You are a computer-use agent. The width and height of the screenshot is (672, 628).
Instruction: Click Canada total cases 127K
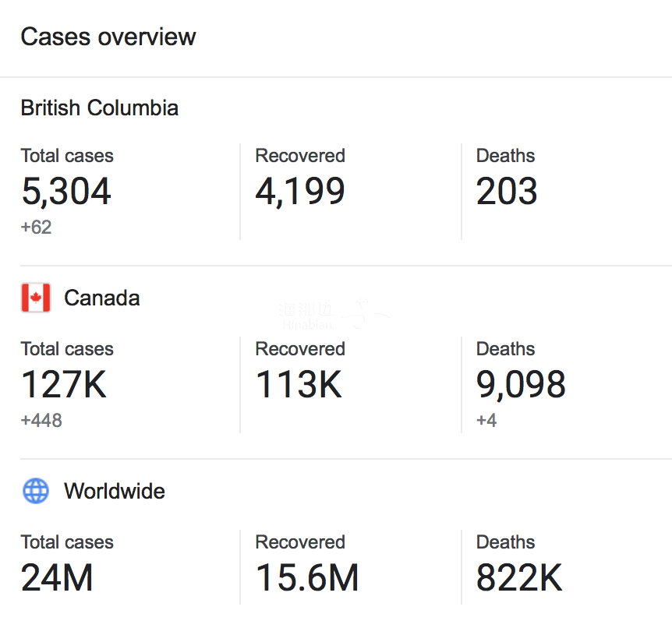pos(63,384)
